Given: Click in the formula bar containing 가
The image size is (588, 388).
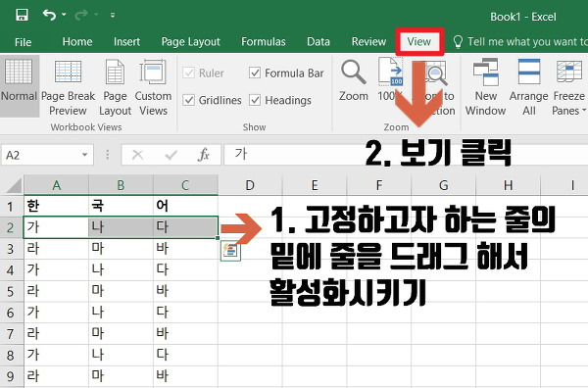Looking at the screenshot, I should click(406, 155).
